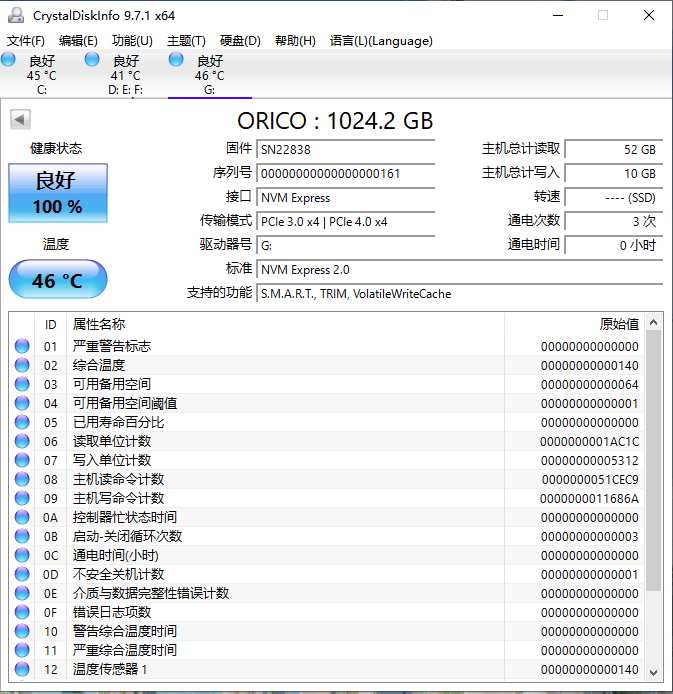Click the 序列号 serial number field

346,174
